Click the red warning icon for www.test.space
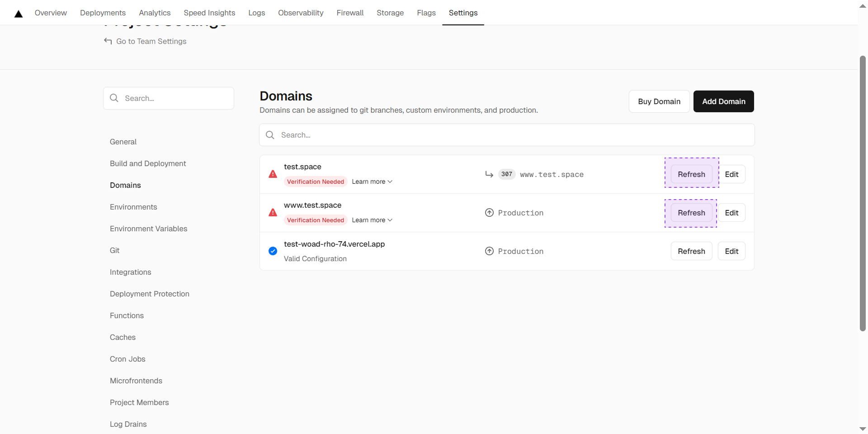 273,213
